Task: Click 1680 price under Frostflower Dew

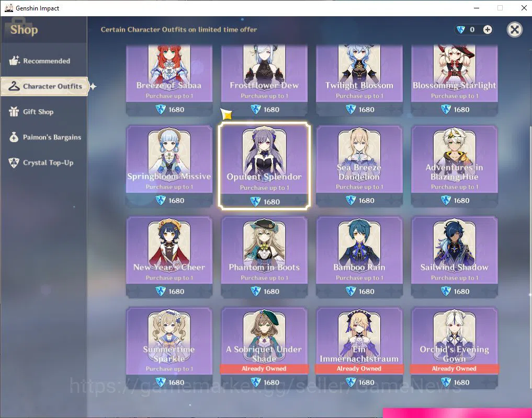Action: point(271,110)
